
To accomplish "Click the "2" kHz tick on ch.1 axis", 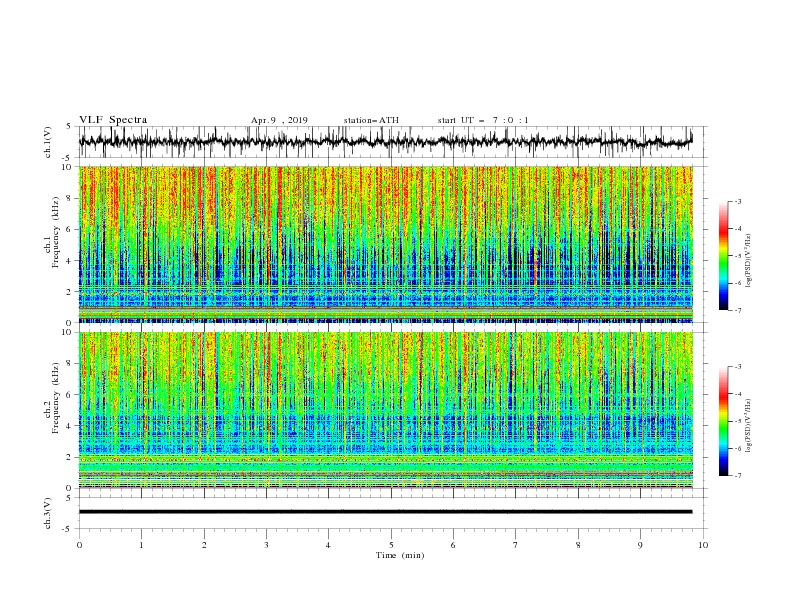I will point(69,292).
